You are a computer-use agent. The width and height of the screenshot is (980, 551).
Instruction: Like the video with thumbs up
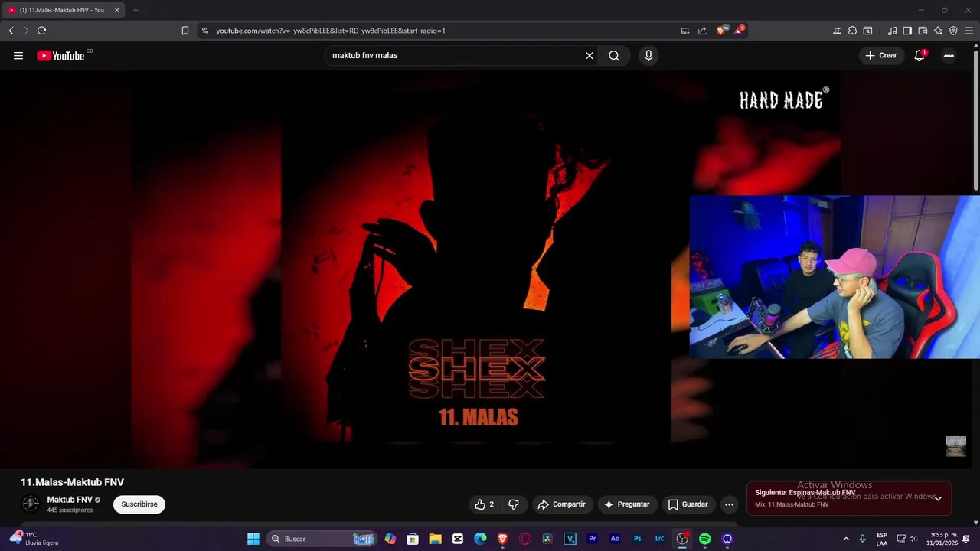[x=484, y=504]
